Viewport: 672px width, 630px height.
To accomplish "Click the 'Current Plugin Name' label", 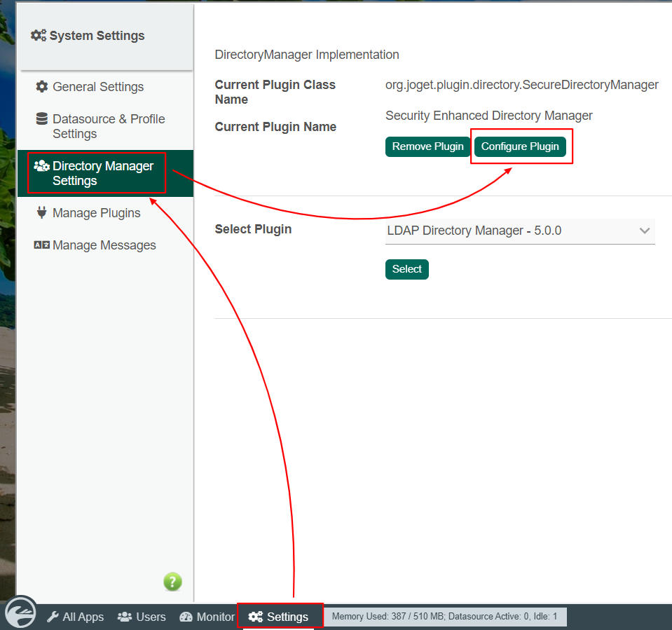I will click(x=275, y=127).
